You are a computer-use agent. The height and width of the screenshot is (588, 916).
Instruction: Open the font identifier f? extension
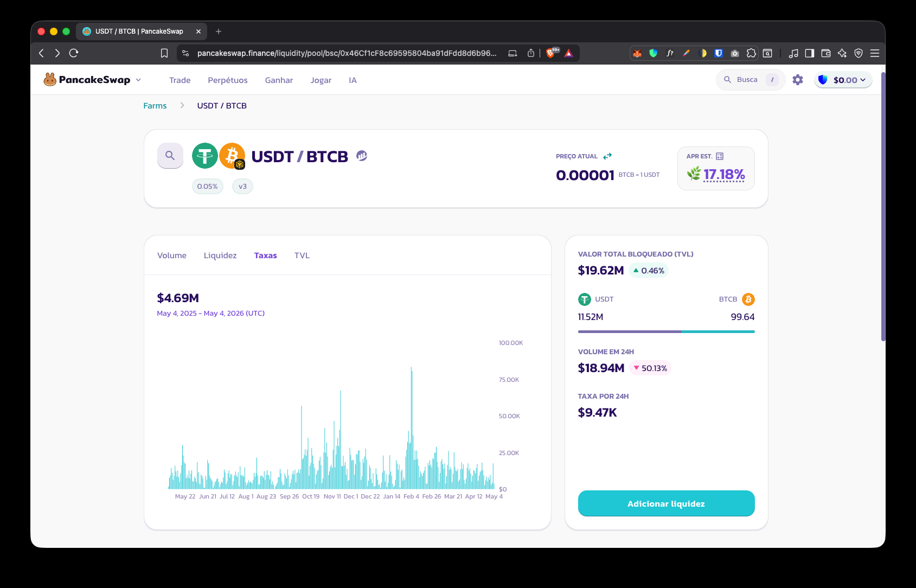click(670, 53)
